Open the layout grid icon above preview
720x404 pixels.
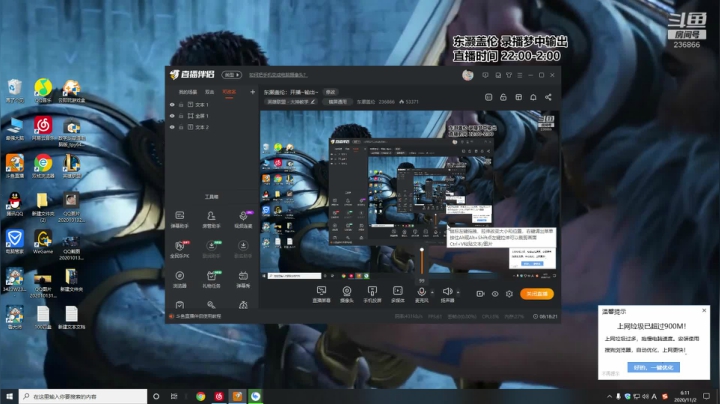pyautogui.click(x=518, y=97)
